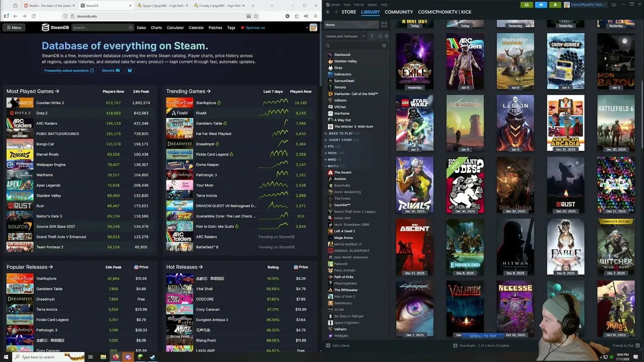The image size is (644, 362).
Task: Open the Steam View menu
Action: coord(347,5)
